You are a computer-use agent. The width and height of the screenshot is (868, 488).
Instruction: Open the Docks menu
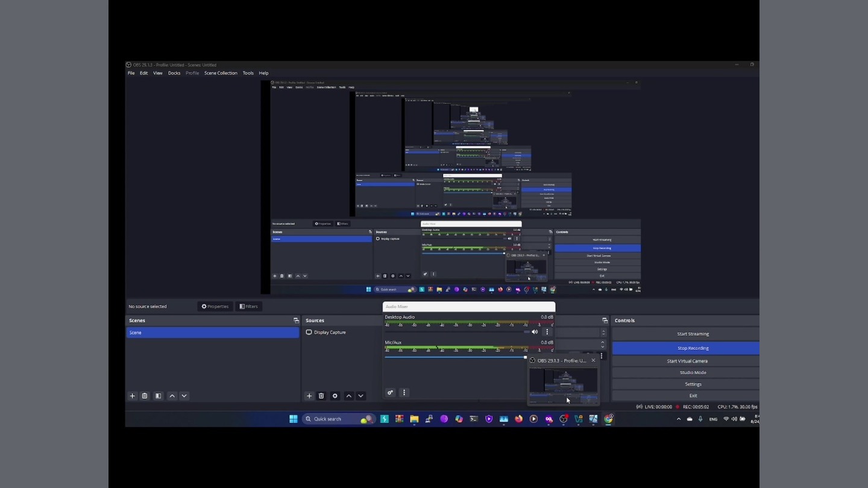(x=174, y=73)
